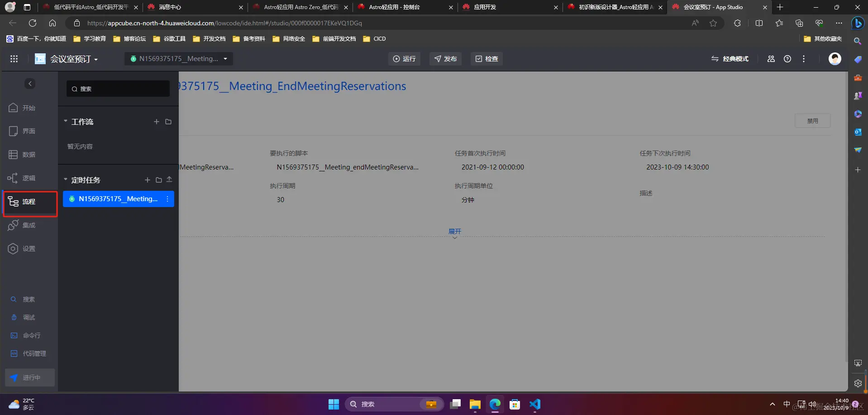This screenshot has height=415, width=868.
Task: Select the 流程 sidebar item
Action: click(30, 202)
